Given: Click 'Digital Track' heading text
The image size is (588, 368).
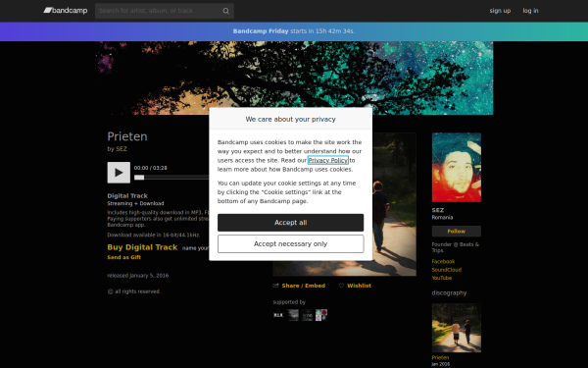Looking at the screenshot, I should [x=127, y=195].
